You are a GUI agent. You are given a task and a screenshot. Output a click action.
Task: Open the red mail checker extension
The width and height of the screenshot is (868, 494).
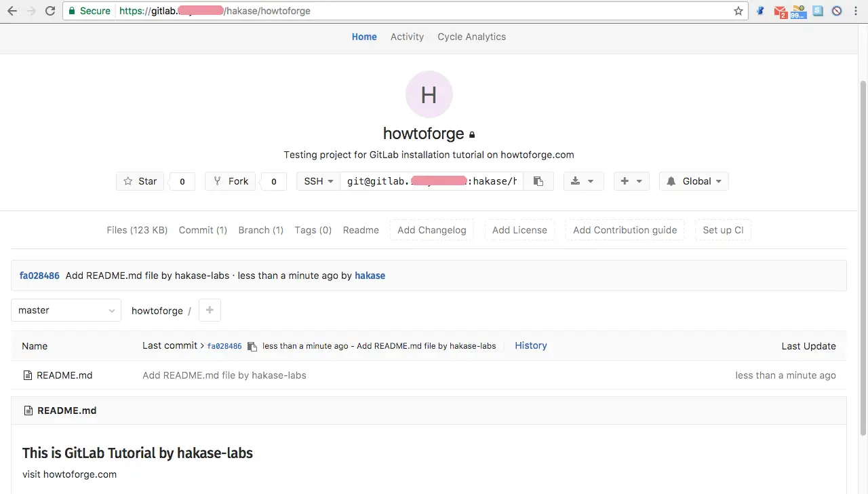click(780, 12)
